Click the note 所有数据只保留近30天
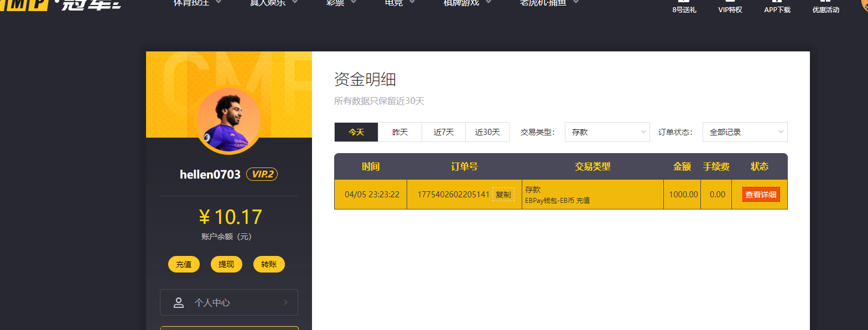Viewport: 868px width, 330px height. [379, 101]
